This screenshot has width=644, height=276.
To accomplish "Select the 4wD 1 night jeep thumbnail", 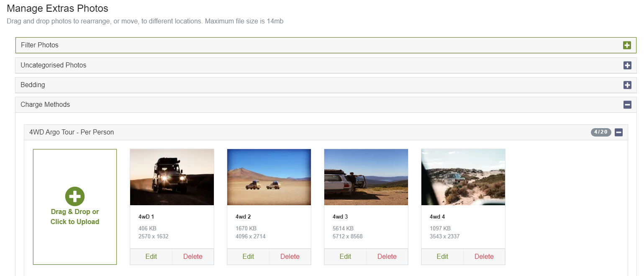I will pyautogui.click(x=172, y=177).
